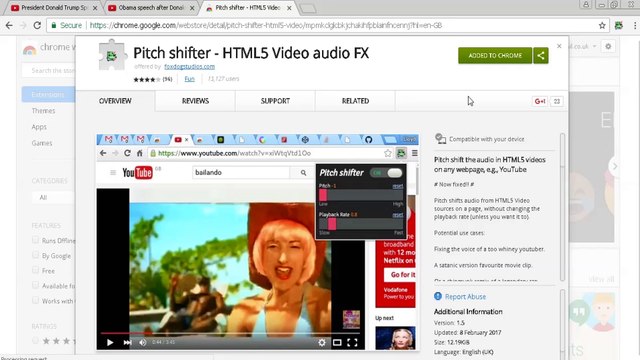The image size is (640, 360).
Task: Click the G+1 button
Action: 540,101
